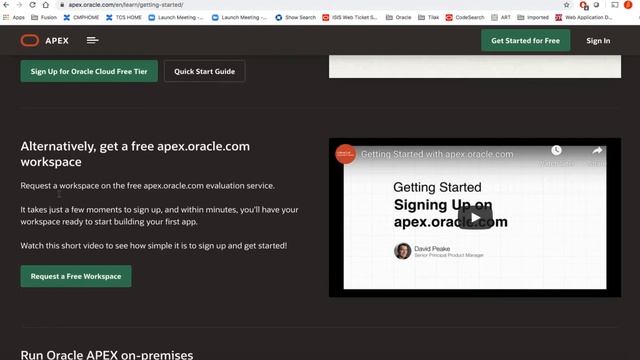The image size is (640, 360).
Task: Open the ART bookmark
Action: pyautogui.click(x=501, y=18)
